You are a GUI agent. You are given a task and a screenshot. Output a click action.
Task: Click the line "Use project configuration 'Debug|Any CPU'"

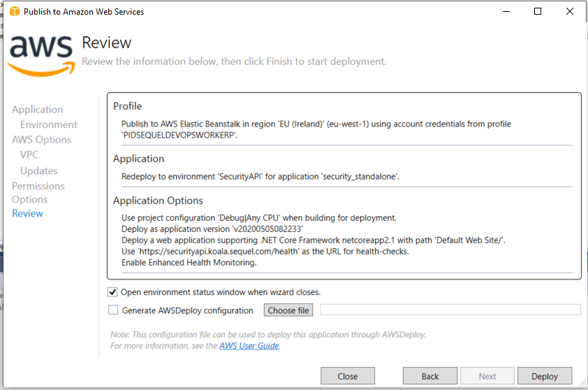tap(259, 217)
